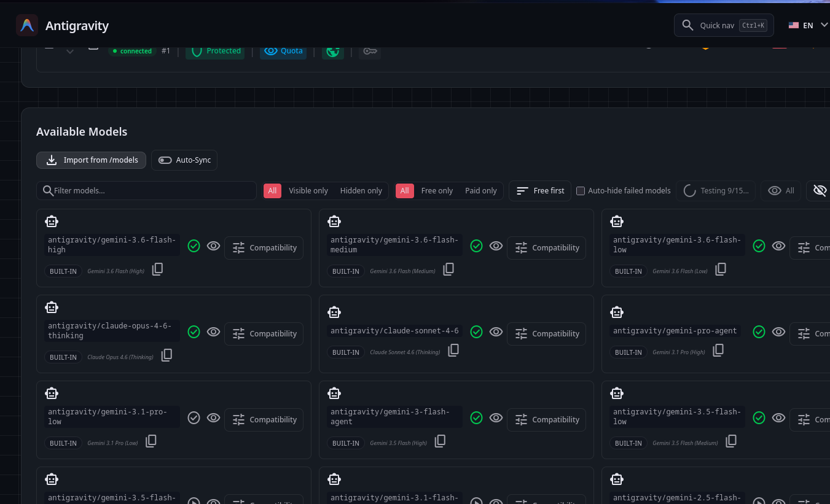Toggle visibility of claude-sonnet-4-6 model
The height and width of the screenshot is (504, 830).
tap(496, 332)
